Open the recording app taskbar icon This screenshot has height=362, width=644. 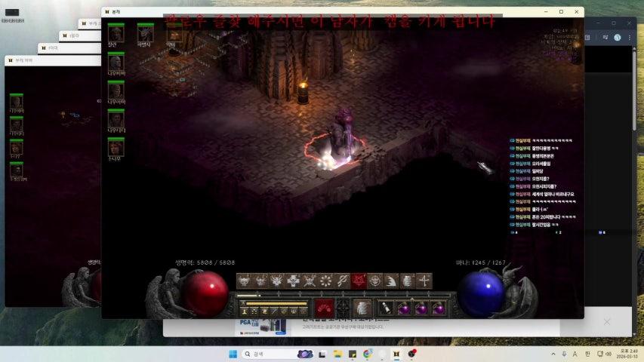pos(412,354)
